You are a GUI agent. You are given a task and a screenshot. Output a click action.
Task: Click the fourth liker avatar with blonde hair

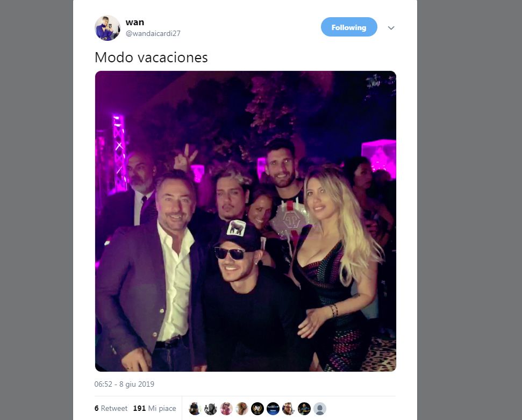pyautogui.click(x=242, y=408)
